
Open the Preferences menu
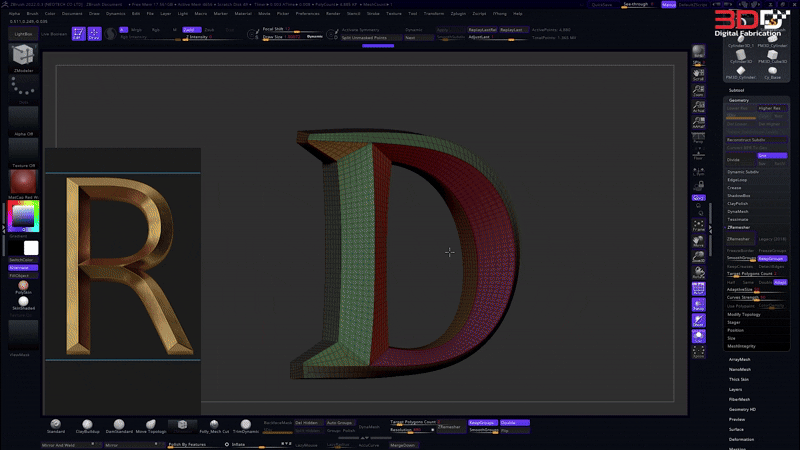point(308,14)
